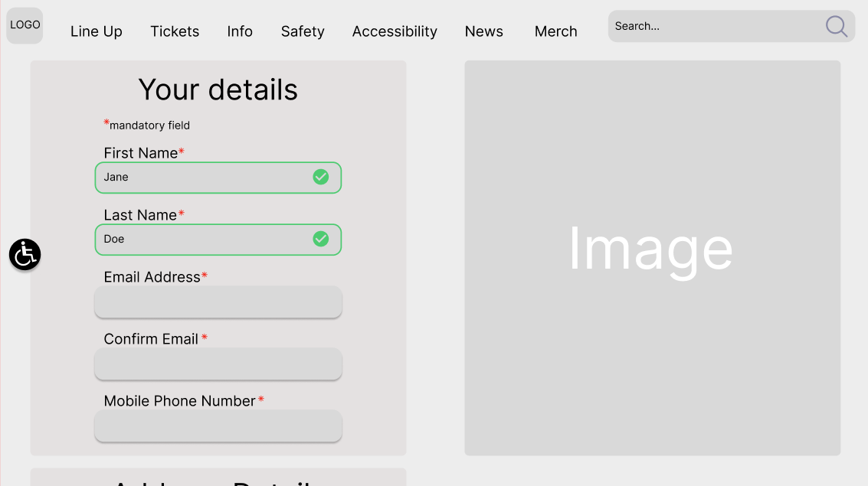The width and height of the screenshot is (868, 486).
Task: Select Safety in the navigation bar
Action: pyautogui.click(x=303, y=31)
